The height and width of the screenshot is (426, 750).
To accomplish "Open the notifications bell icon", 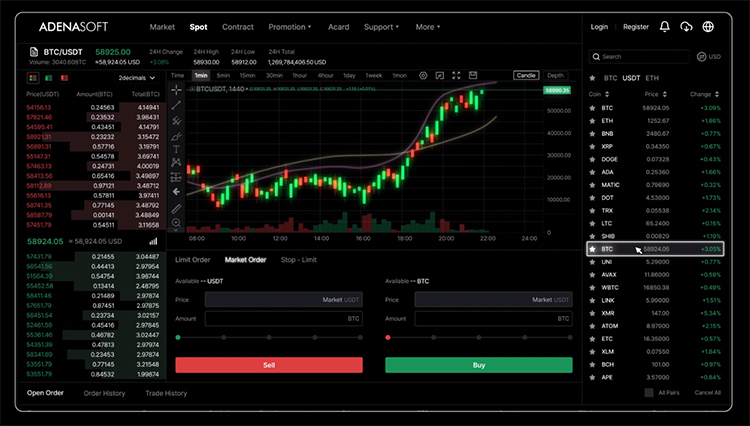I will click(665, 27).
